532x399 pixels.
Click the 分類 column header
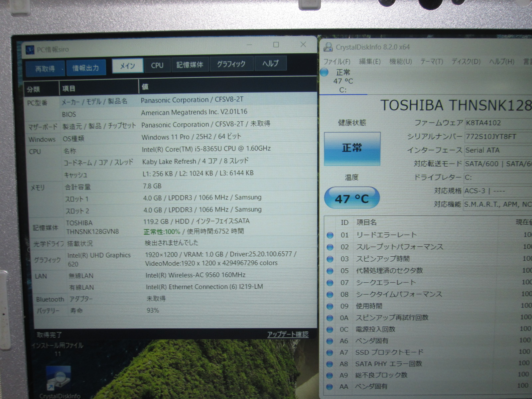pyautogui.click(x=42, y=89)
